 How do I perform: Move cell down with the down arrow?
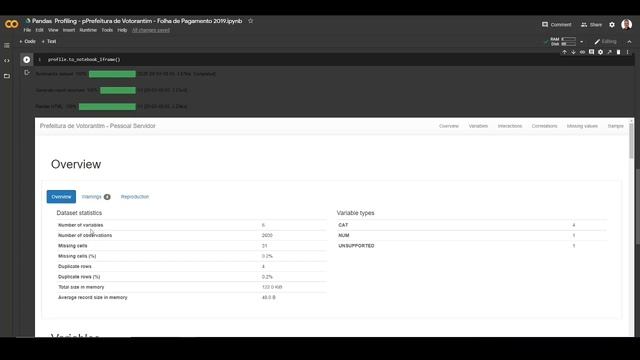(x=573, y=52)
